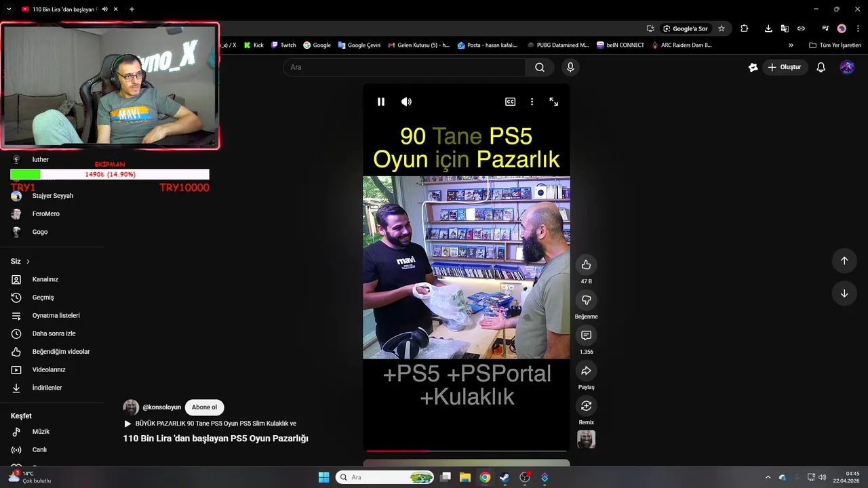Subscribe with the Abone ol button
Screen dimensions: 868x488
tap(204, 407)
